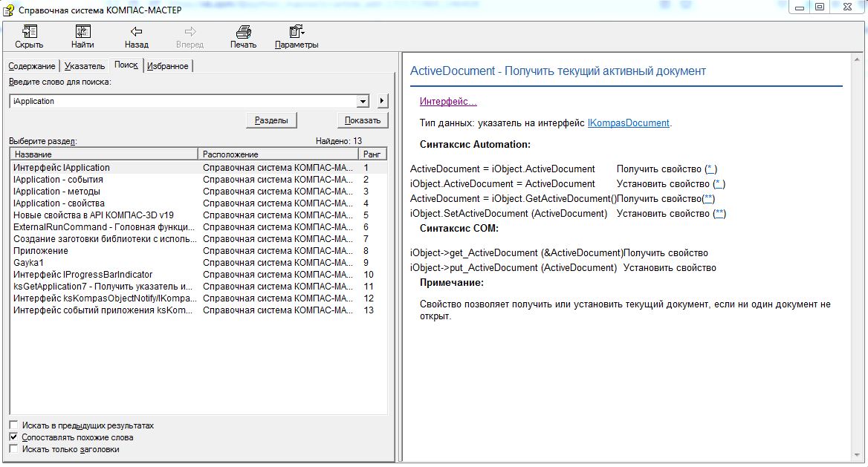Select result 'Создание заготовки библиотеки'
The image size is (868, 467).
tap(198, 239)
